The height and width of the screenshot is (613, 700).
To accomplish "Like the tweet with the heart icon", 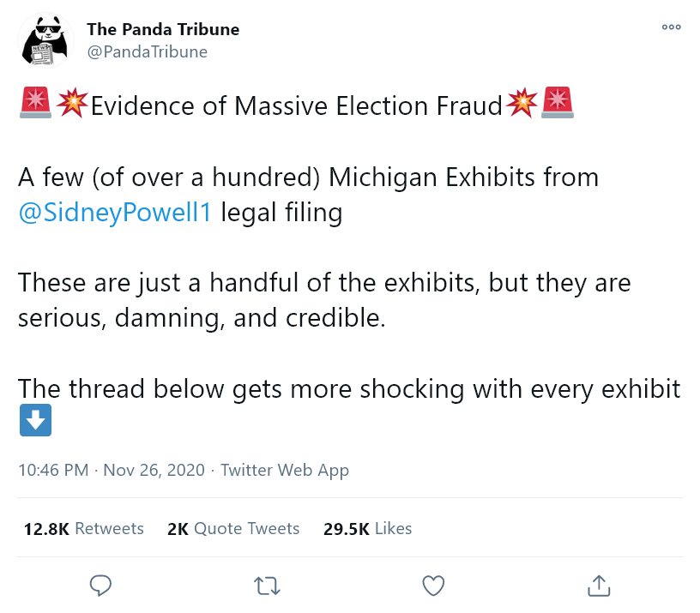I will click(x=434, y=586).
